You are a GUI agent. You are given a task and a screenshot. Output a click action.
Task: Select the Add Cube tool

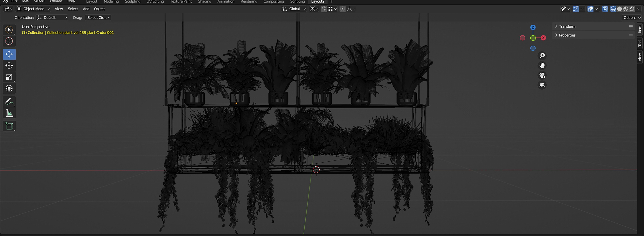point(9,126)
